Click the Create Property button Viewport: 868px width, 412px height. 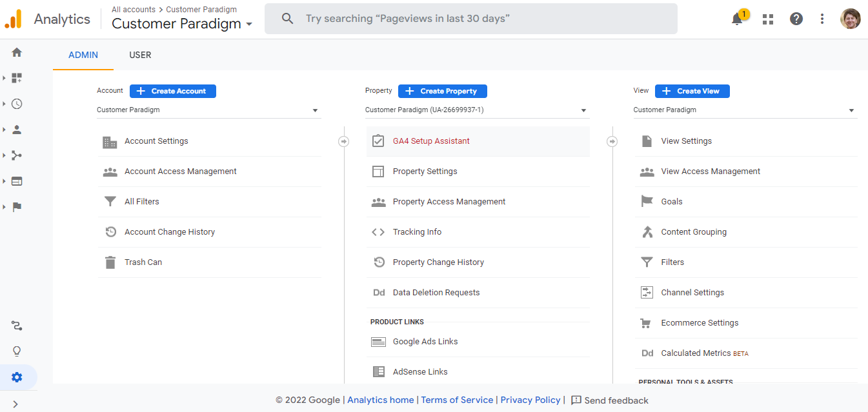coord(442,91)
